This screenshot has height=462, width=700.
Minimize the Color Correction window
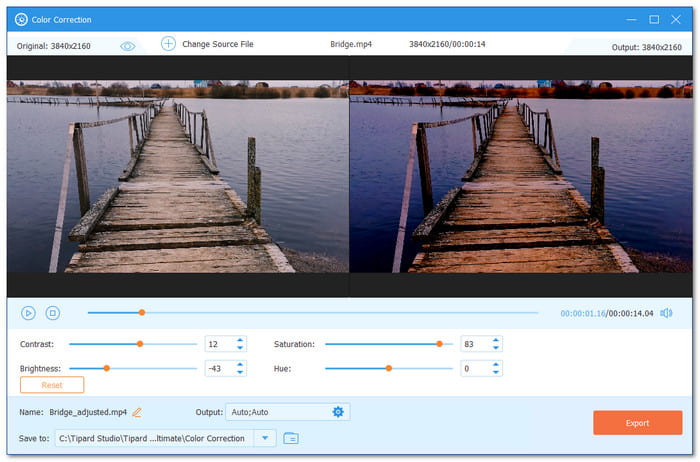pos(631,20)
